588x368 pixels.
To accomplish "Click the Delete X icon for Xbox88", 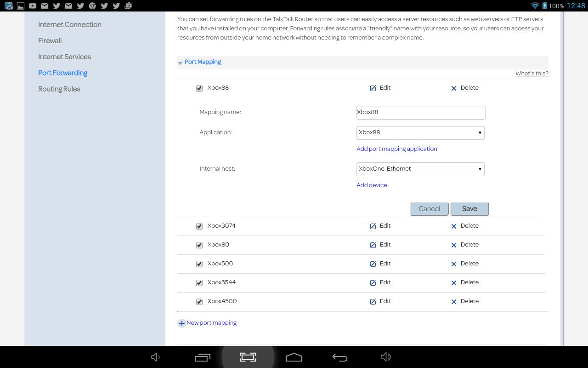I will pos(453,88).
